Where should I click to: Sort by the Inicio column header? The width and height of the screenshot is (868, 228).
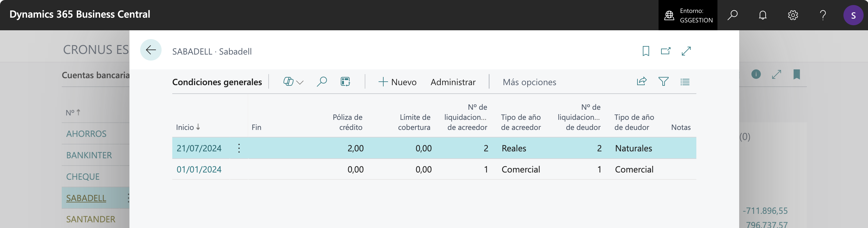tap(188, 127)
